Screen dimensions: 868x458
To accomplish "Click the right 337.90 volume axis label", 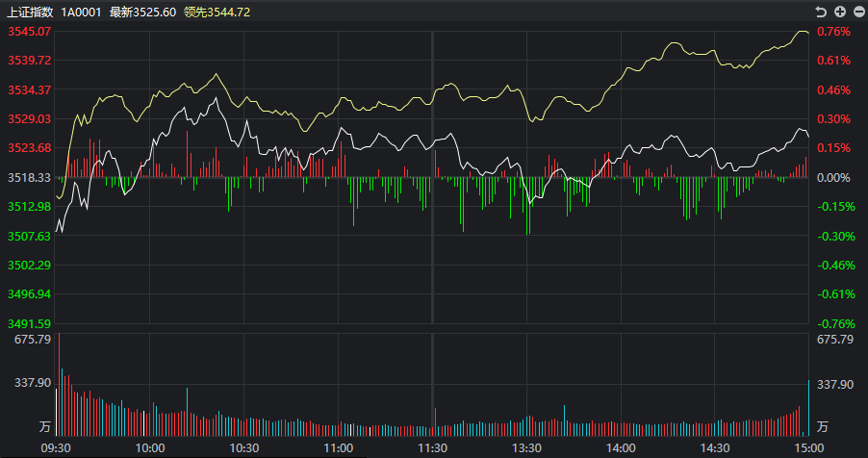I will (x=834, y=384).
